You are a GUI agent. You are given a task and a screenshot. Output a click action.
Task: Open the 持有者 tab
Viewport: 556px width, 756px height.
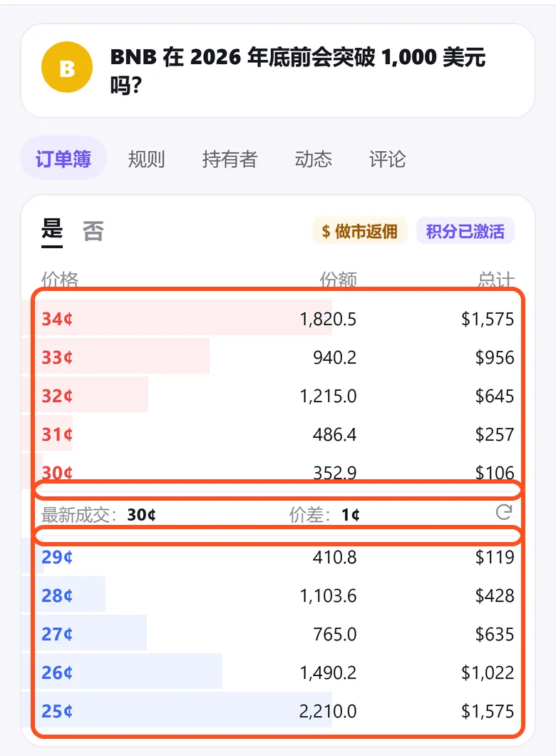point(230,158)
